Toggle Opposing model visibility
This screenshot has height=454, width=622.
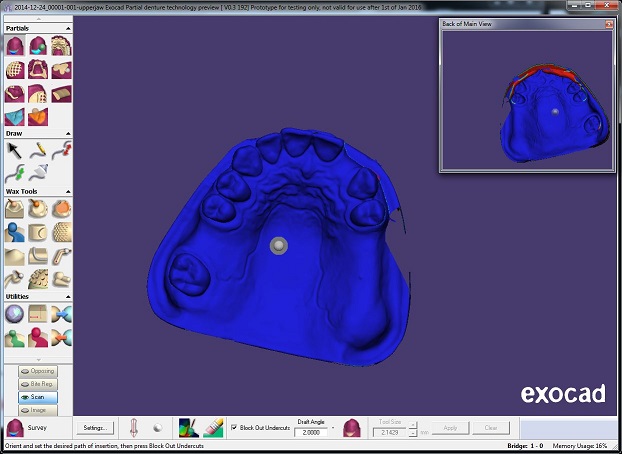tap(38, 371)
